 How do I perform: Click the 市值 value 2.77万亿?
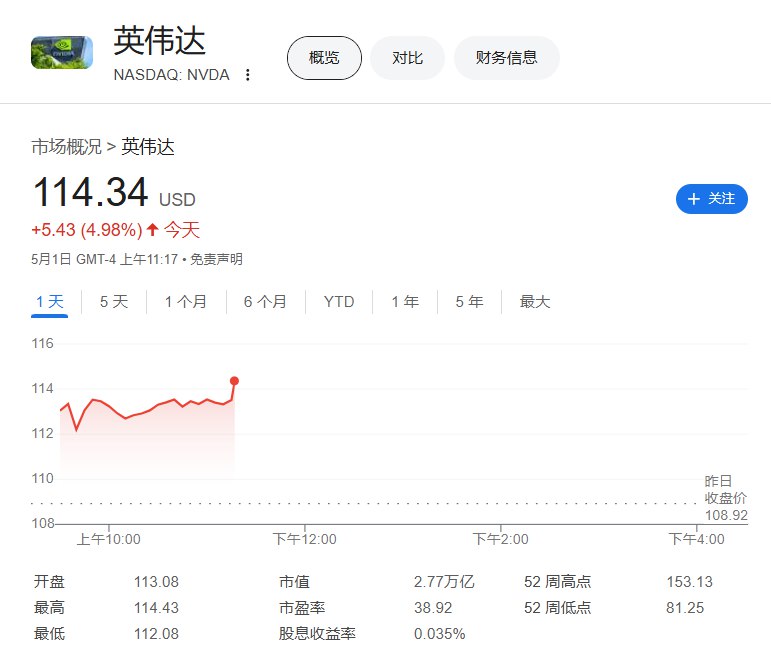[444, 582]
